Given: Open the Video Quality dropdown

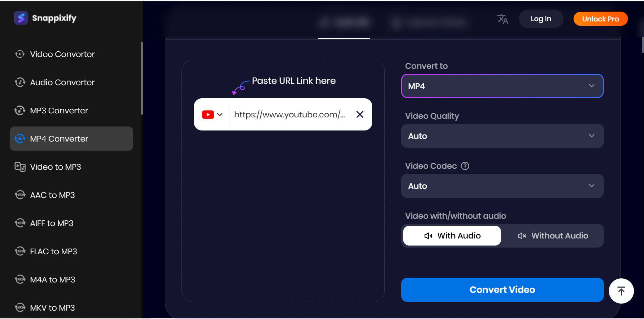Looking at the screenshot, I should tap(502, 136).
